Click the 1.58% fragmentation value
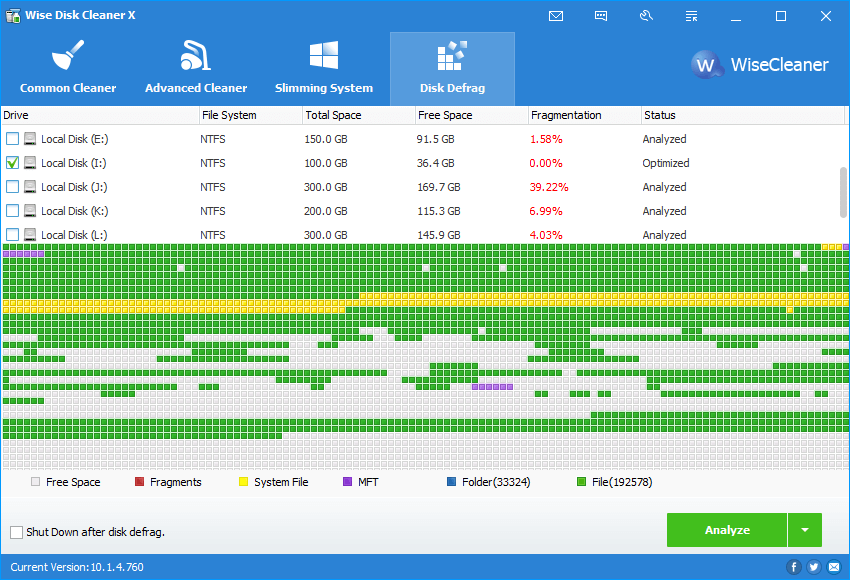850x580 pixels. tap(546, 139)
